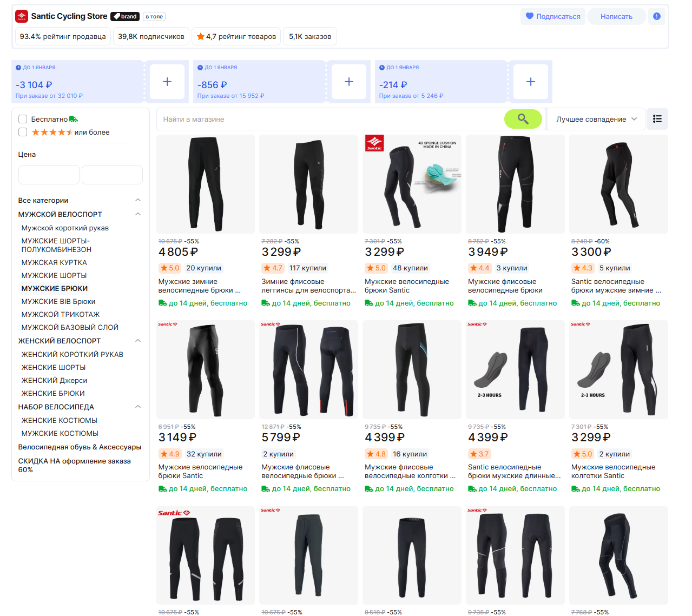Click the star icon beside 4,7 рейтинг товаров
This screenshot has height=616, width=692.
click(201, 36)
